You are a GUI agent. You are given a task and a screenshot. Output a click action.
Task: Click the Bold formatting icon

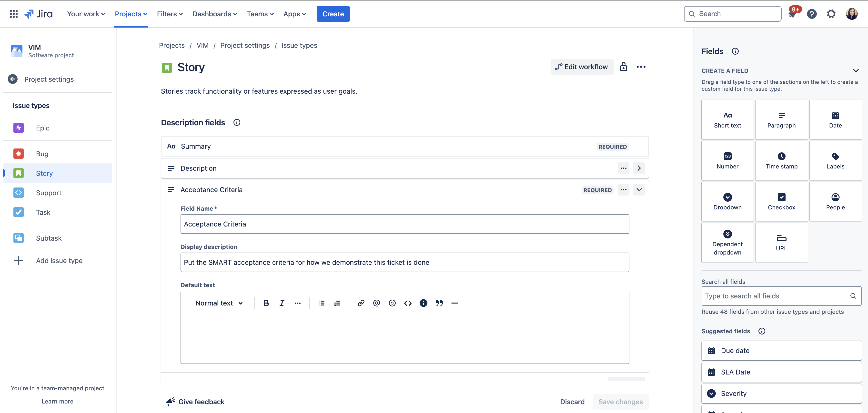coord(266,303)
